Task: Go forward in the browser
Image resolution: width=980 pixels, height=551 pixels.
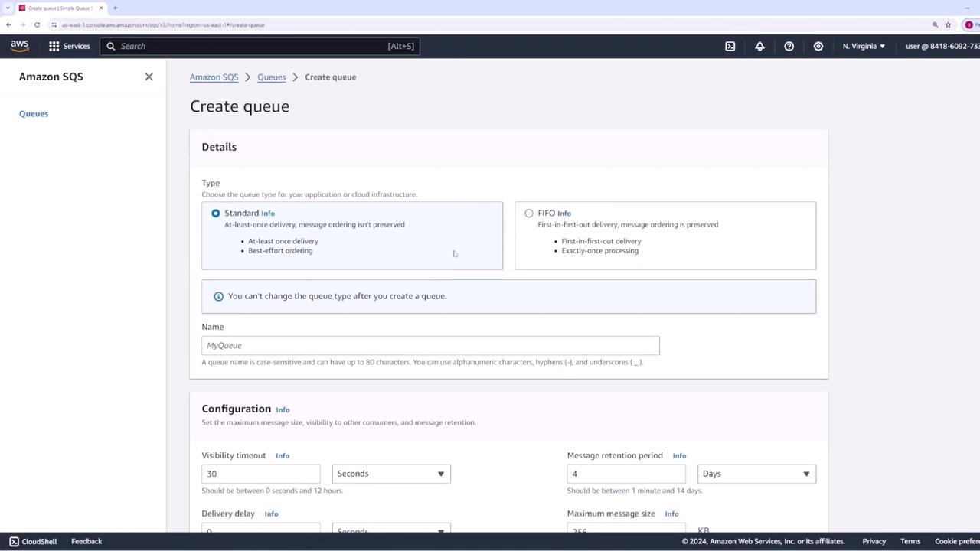Action: [22, 24]
